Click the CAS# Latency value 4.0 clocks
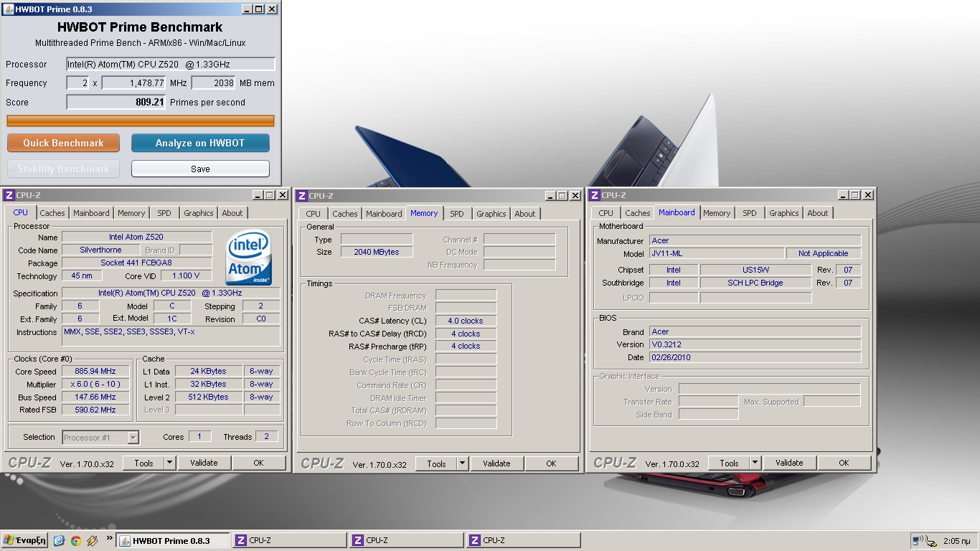Screen dimensions: 980x551 (x=466, y=321)
